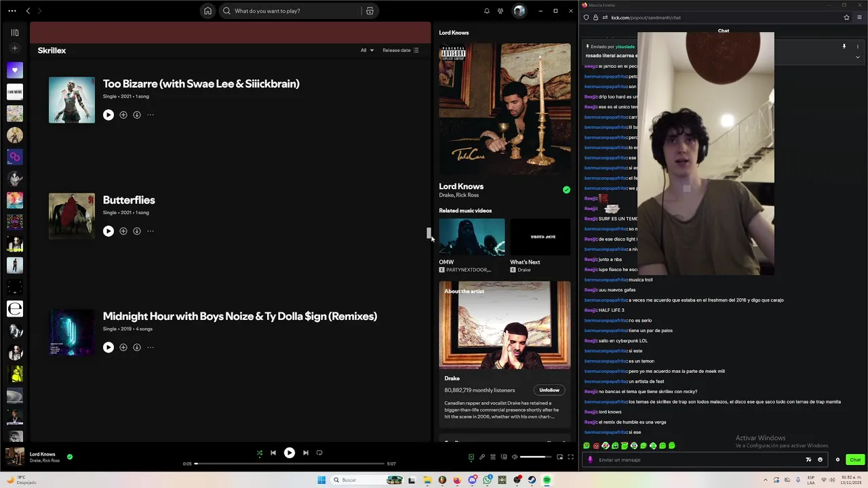868x488 pixels.
Task: Open the Spotify user profile avatar
Action: pos(519,11)
